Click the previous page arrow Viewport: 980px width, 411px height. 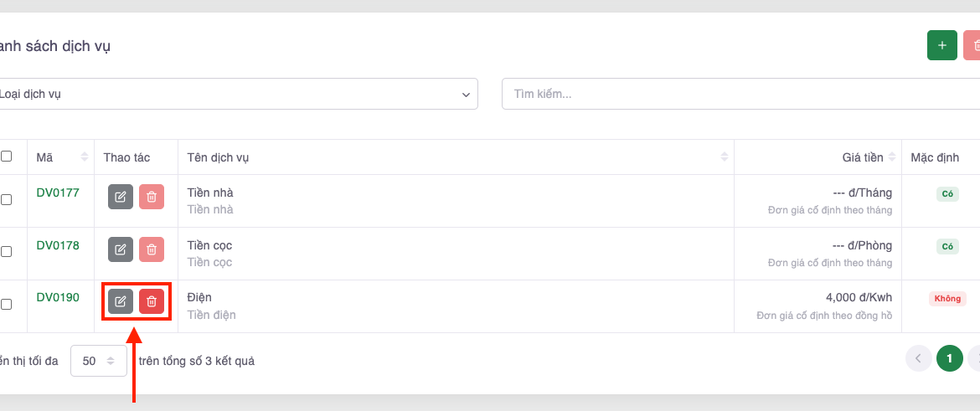tap(918, 358)
